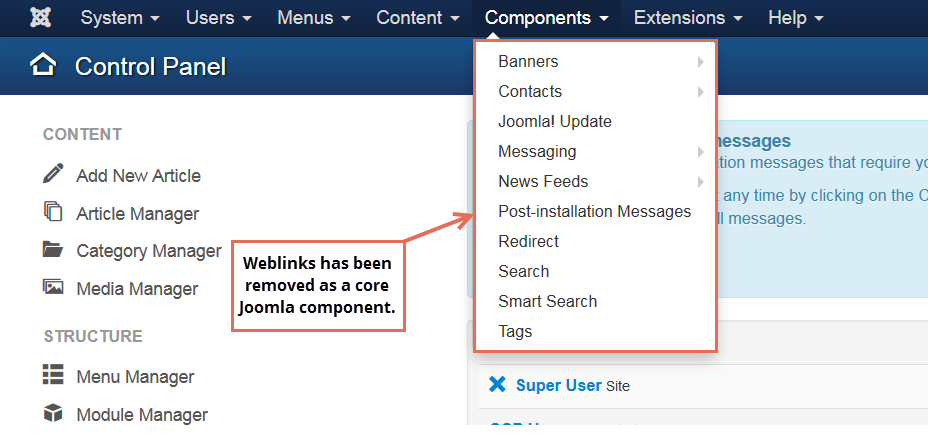
Task: Open the Help dropdown menu
Action: [x=795, y=18]
